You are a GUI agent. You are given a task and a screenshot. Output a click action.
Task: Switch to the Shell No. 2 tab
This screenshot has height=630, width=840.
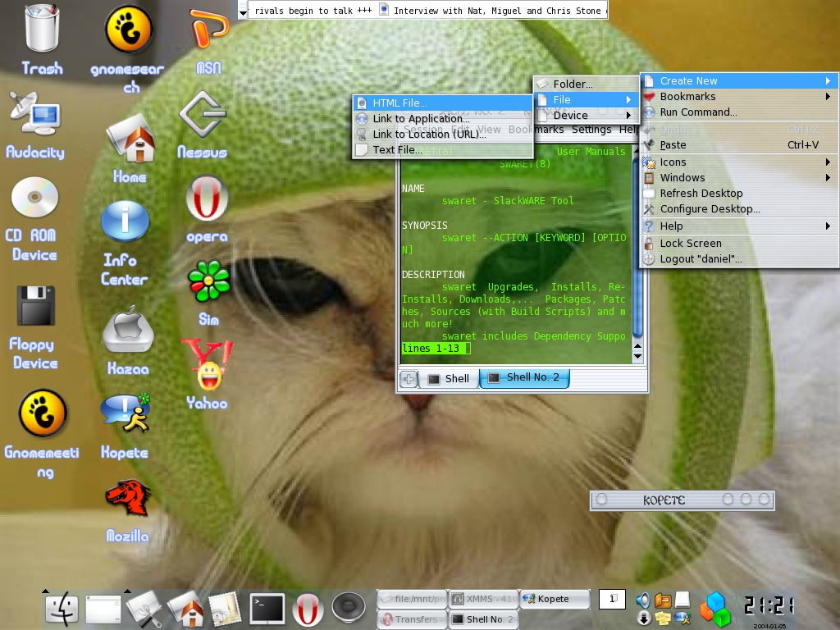click(524, 377)
